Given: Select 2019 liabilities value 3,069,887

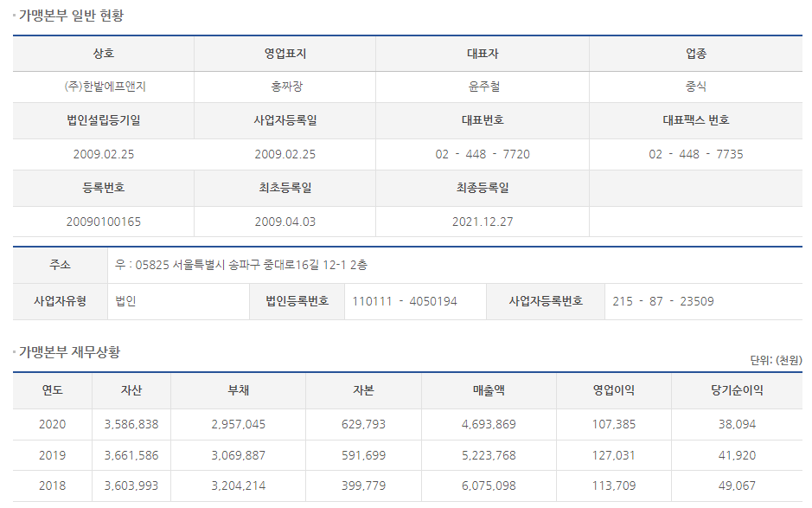Looking at the screenshot, I should [x=238, y=455].
